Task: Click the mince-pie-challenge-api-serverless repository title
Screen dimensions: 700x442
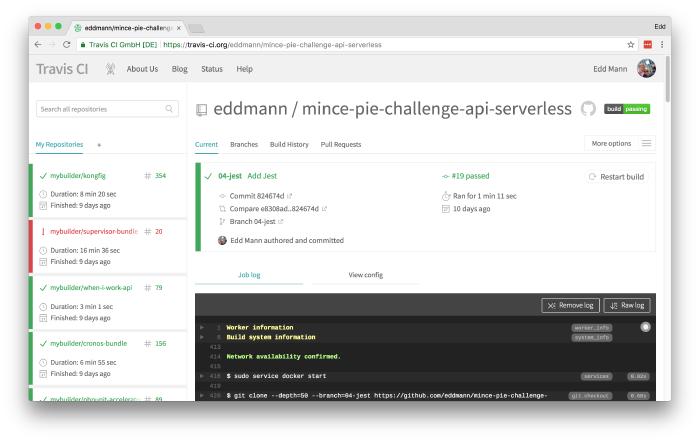Action: point(437,108)
